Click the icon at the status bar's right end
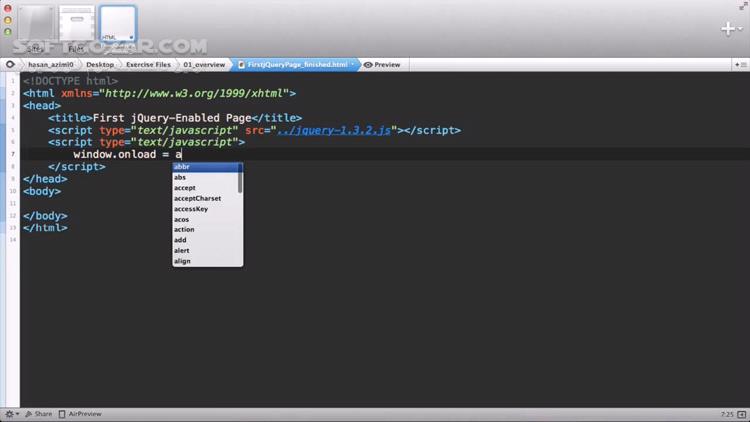This screenshot has width=750, height=422. point(741,414)
